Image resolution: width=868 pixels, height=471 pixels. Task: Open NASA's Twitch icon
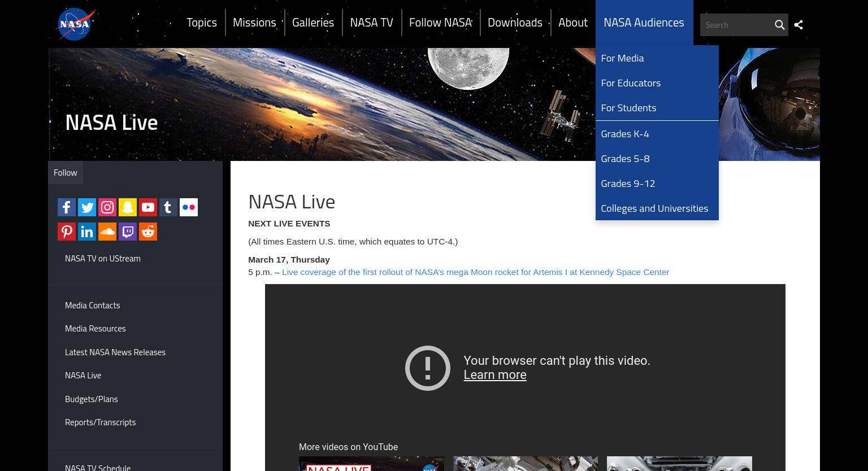click(x=128, y=232)
